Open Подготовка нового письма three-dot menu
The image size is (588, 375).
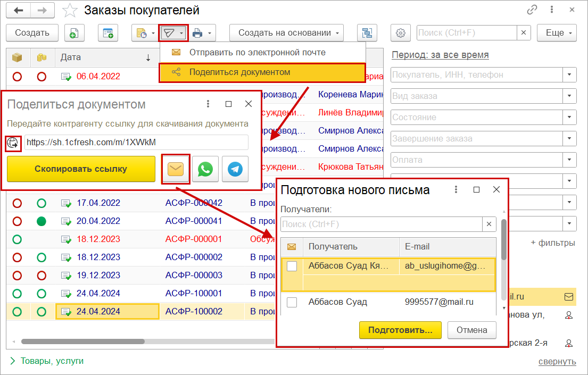(x=456, y=190)
